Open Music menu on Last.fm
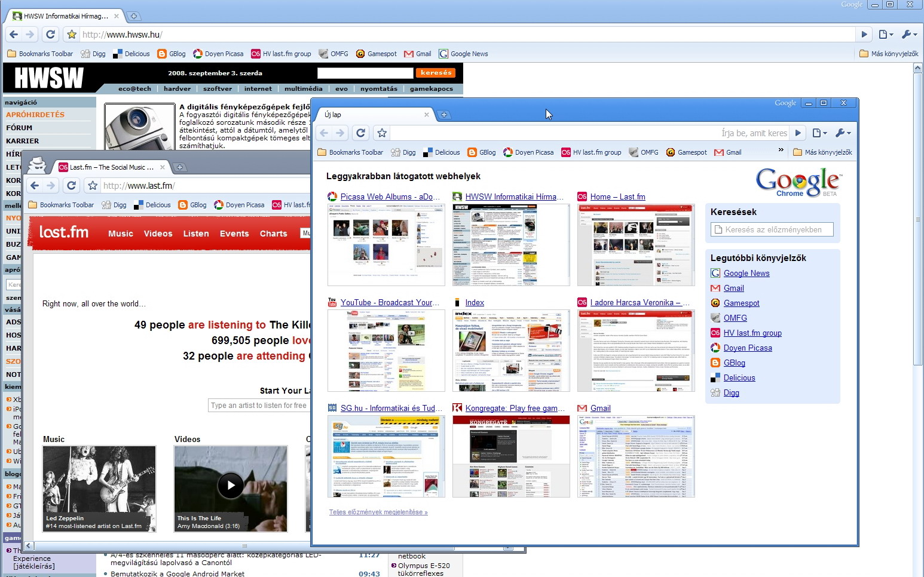 coord(121,234)
